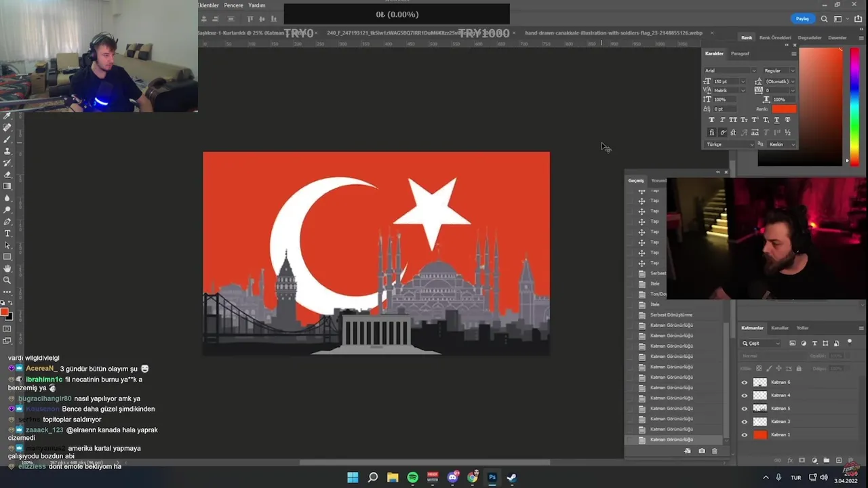Add a layer style with fx button
868x488 pixels.
[790, 460]
